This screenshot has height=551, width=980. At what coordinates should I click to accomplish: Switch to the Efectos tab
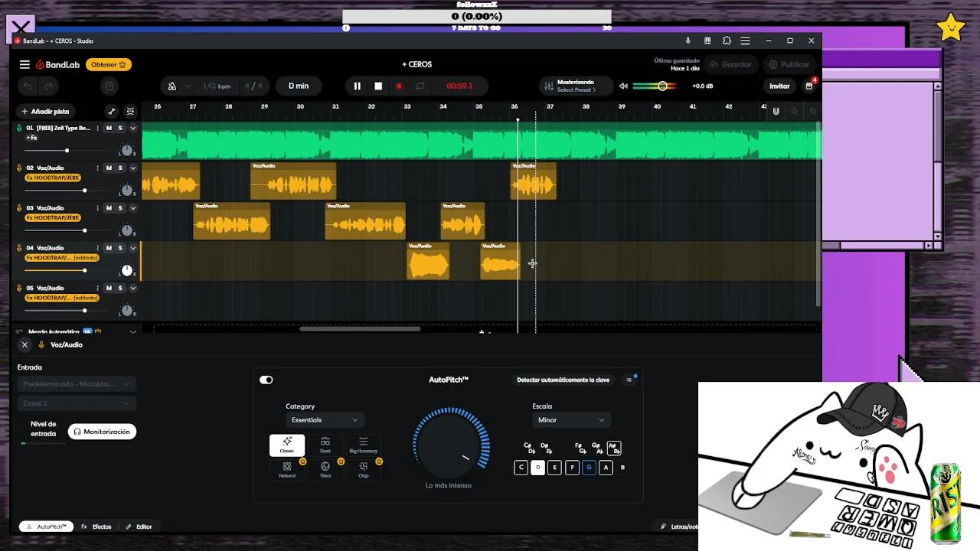pos(96,527)
